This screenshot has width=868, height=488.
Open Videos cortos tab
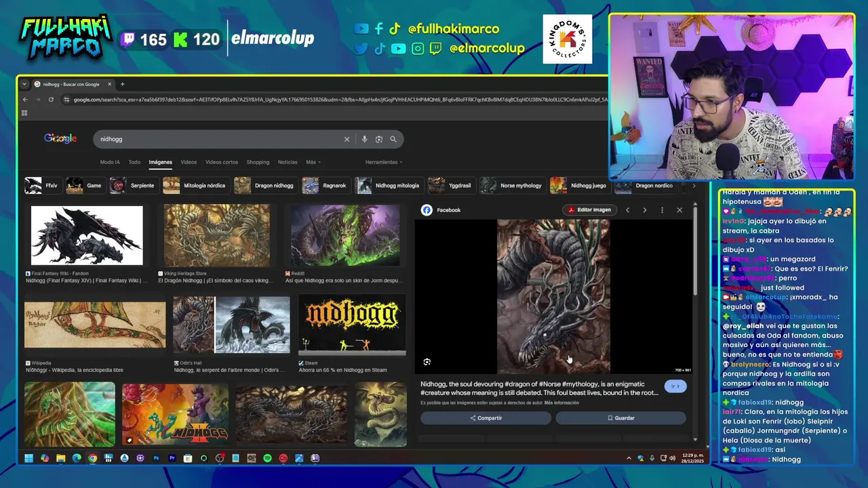[222, 162]
